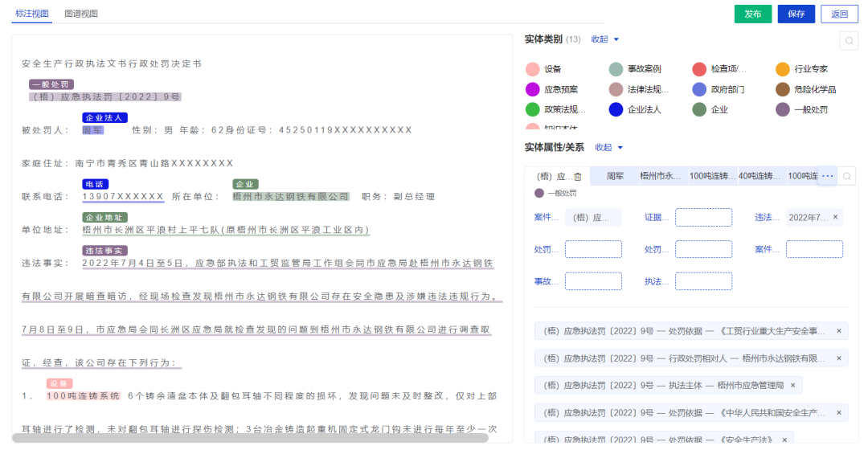Click the empty 证据 input field
This screenshot has height=450, width=868.
tap(703, 217)
